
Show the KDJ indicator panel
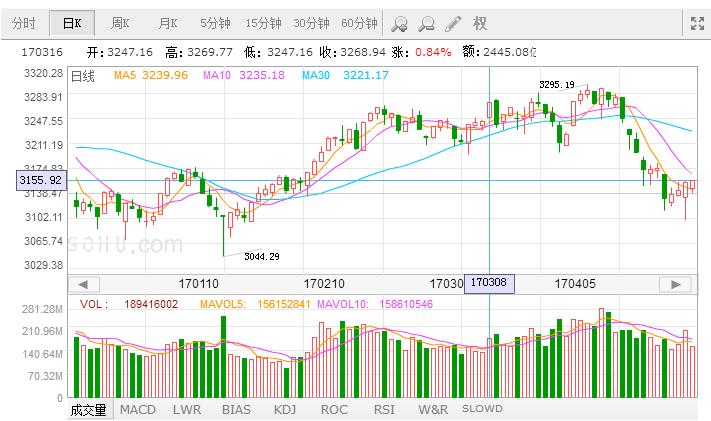click(285, 409)
